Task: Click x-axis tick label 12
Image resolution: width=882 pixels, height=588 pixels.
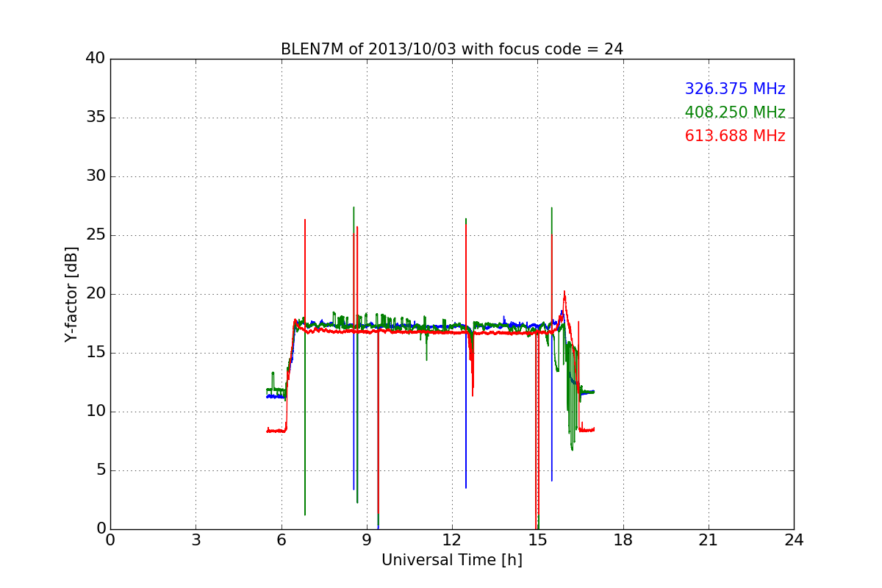Action: [452, 540]
